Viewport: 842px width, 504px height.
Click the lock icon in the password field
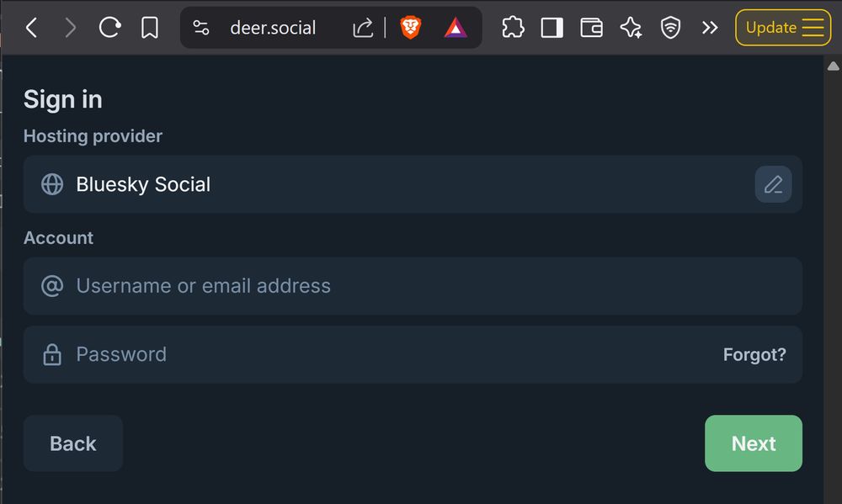pyautogui.click(x=51, y=354)
